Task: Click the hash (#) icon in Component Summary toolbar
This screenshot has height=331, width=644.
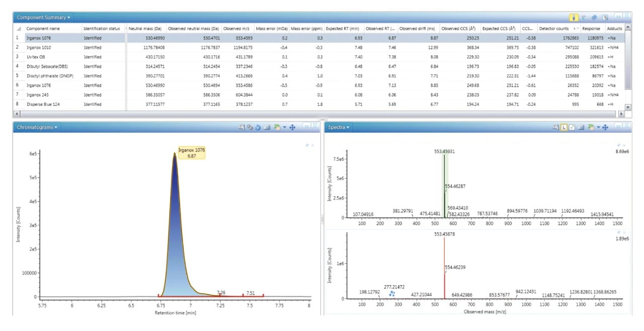Action: coord(594,17)
